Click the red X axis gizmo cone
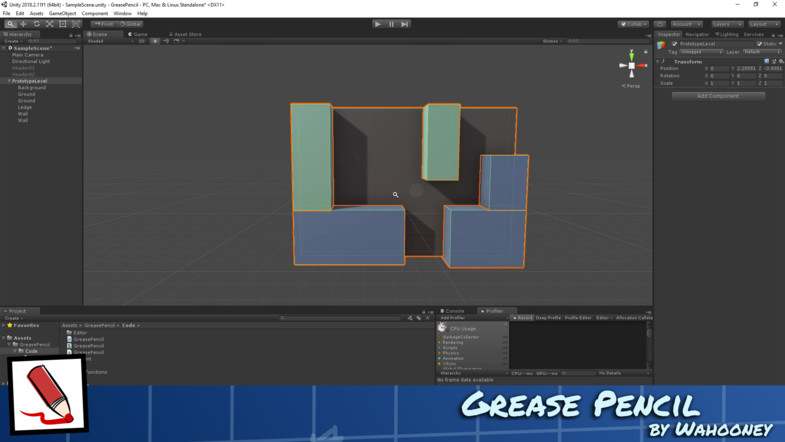 642,66
